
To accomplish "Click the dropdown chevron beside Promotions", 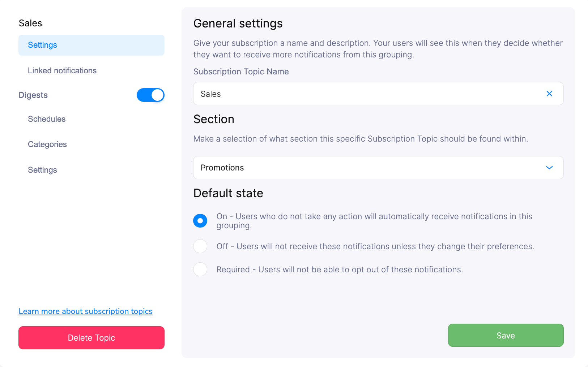I will coord(549,168).
